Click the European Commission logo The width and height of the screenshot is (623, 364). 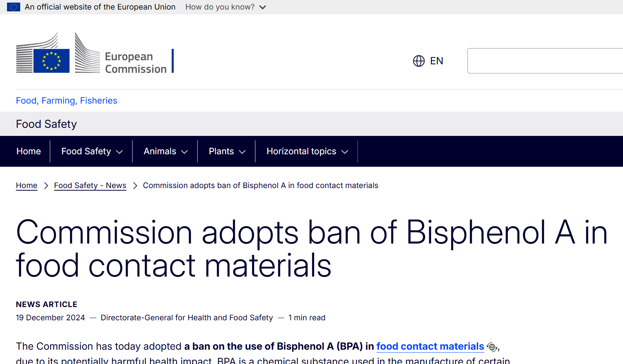(95, 54)
